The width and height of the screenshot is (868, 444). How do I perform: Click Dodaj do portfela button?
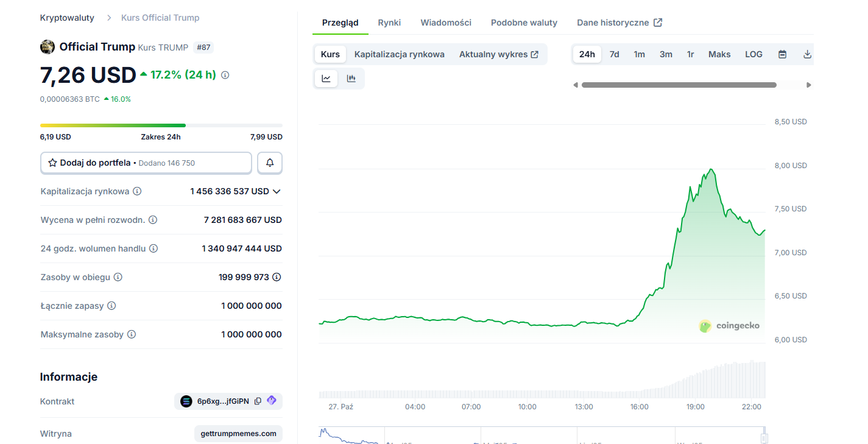[x=146, y=163]
